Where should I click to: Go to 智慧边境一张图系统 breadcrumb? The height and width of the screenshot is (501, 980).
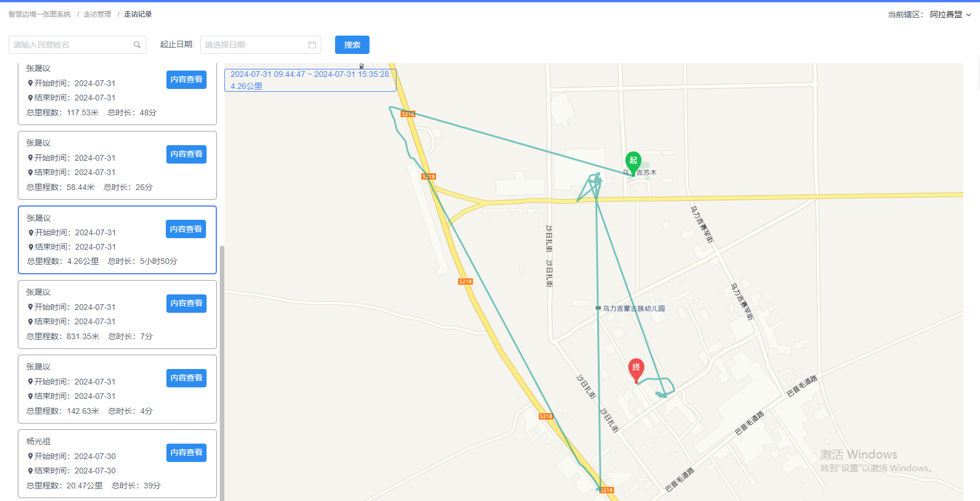click(x=40, y=14)
